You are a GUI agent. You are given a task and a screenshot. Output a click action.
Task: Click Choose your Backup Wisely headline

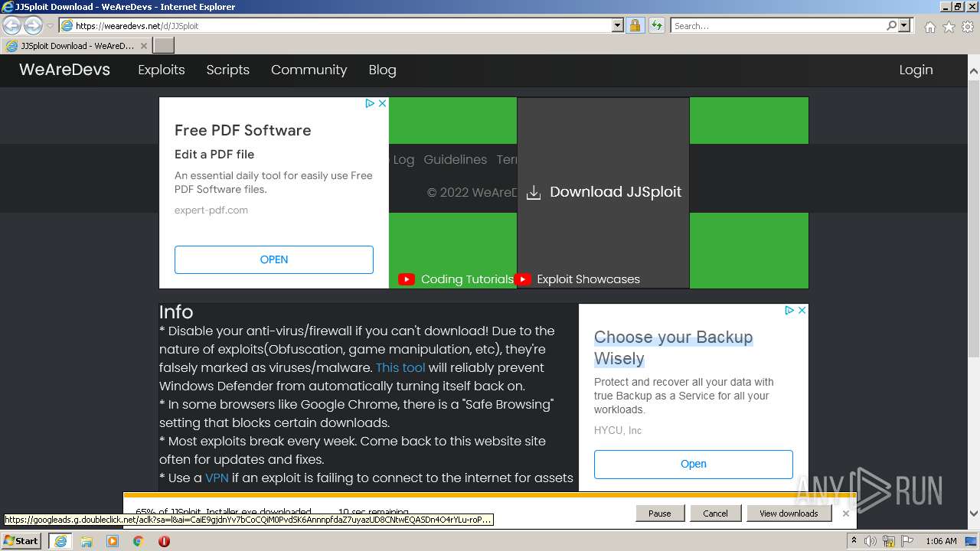coord(674,347)
